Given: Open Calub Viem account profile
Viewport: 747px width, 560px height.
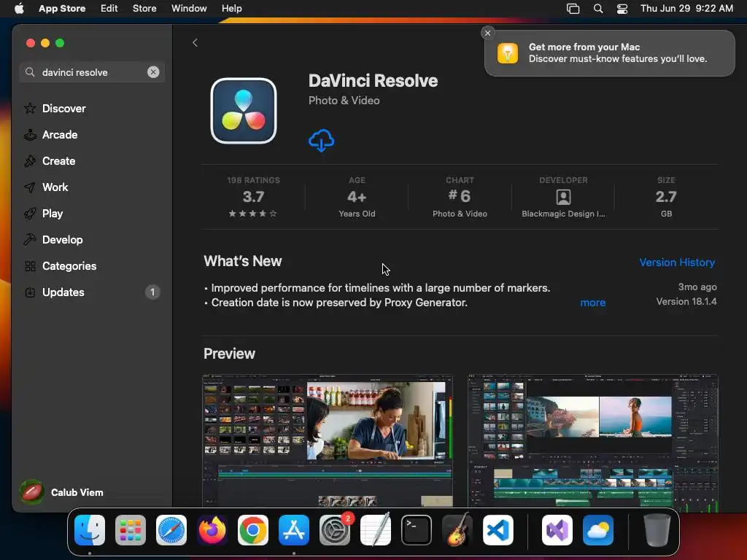Looking at the screenshot, I should (x=62, y=492).
